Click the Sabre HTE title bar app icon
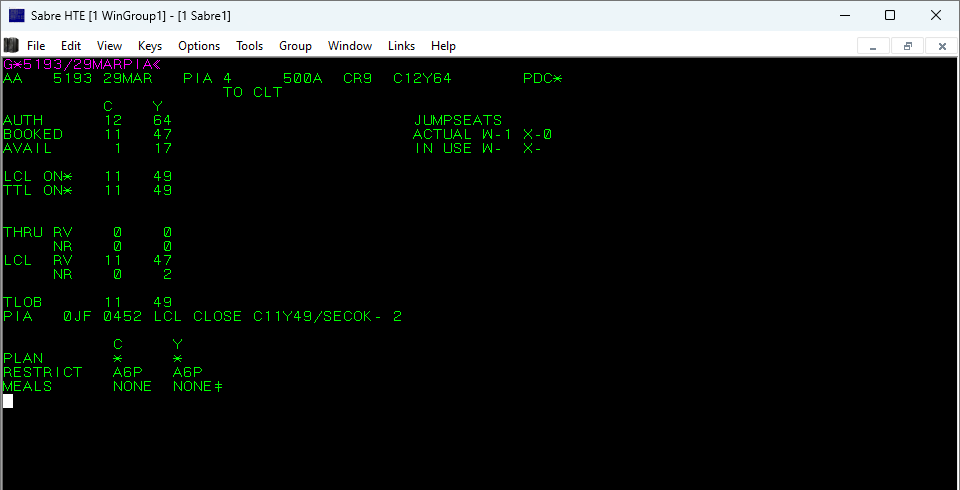The image size is (960, 490). tap(17, 15)
